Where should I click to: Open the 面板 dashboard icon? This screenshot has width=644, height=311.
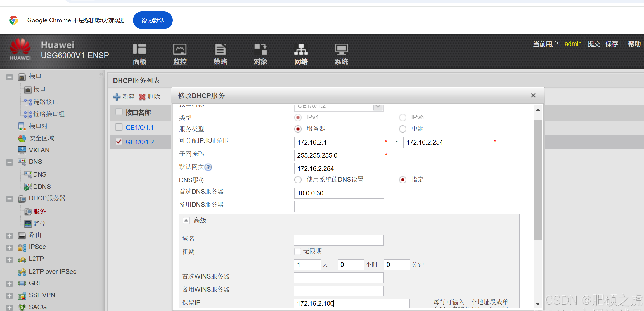(x=139, y=49)
